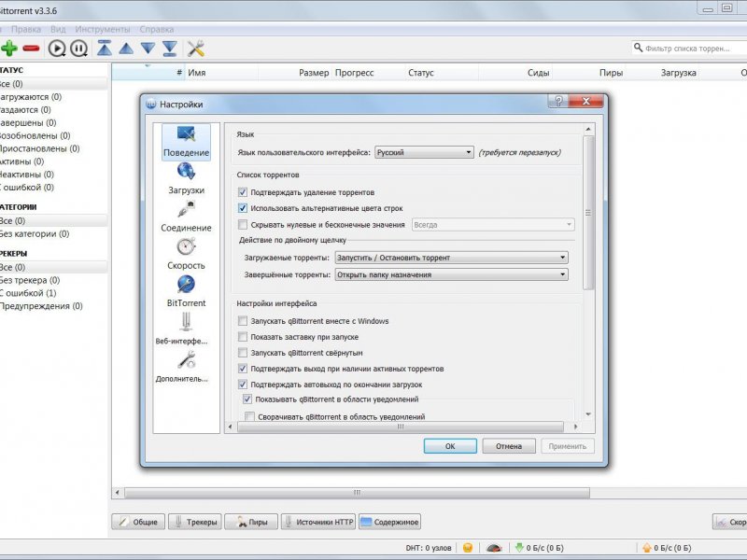Open the Вид menu
This screenshot has width=747, height=560.
pos(58,30)
